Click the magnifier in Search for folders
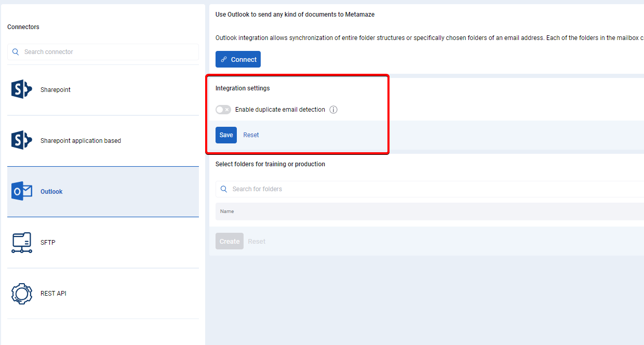 224,189
